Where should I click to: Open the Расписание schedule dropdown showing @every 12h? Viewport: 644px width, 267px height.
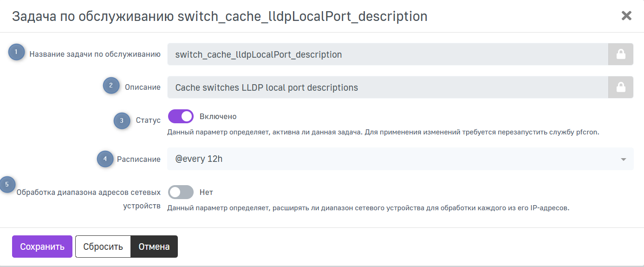point(395,159)
